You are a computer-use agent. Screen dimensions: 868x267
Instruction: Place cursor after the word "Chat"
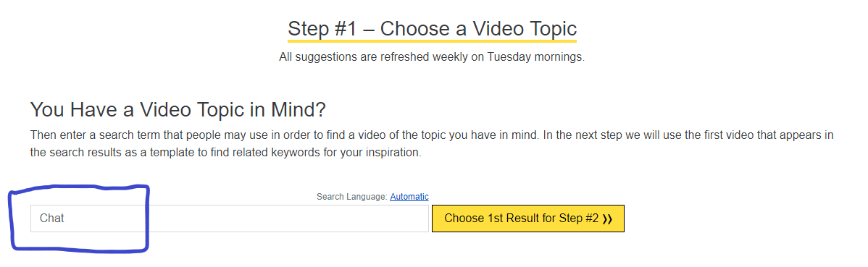pyautogui.click(x=65, y=219)
